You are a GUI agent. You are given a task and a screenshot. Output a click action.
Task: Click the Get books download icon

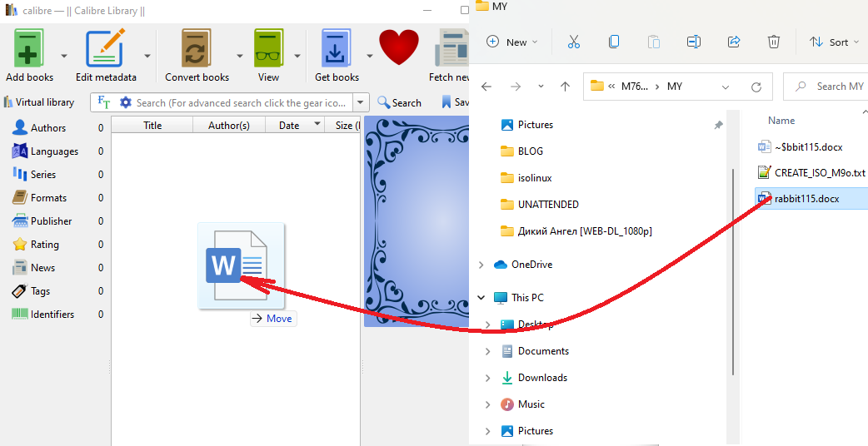(x=337, y=48)
